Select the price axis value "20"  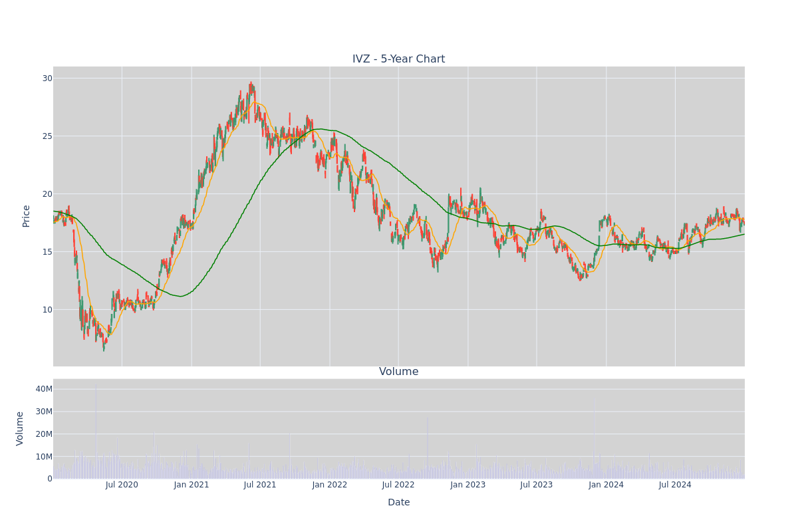click(x=47, y=194)
